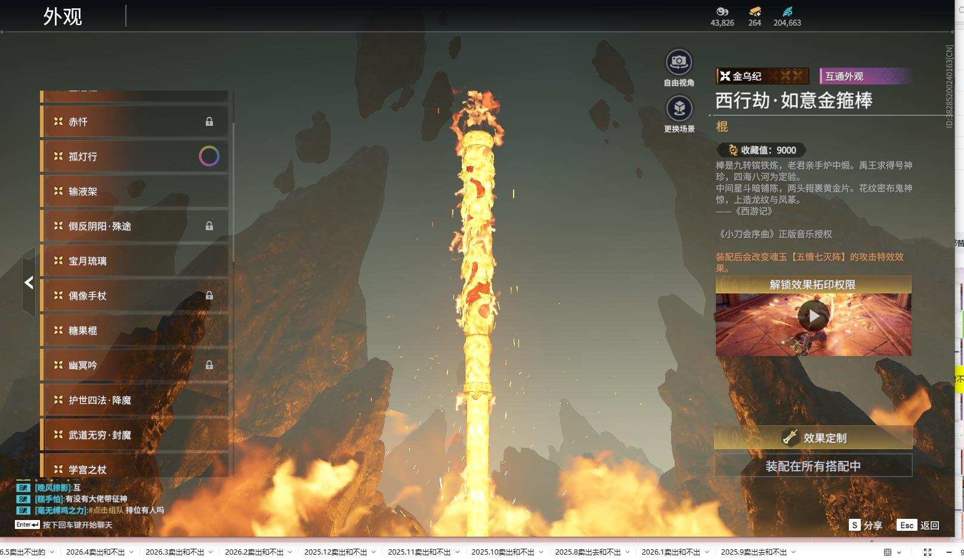Screen dimensions: 964x560
Task: Switch to sheet tab 2026.2卖出和不出
Action: [x=254, y=552]
